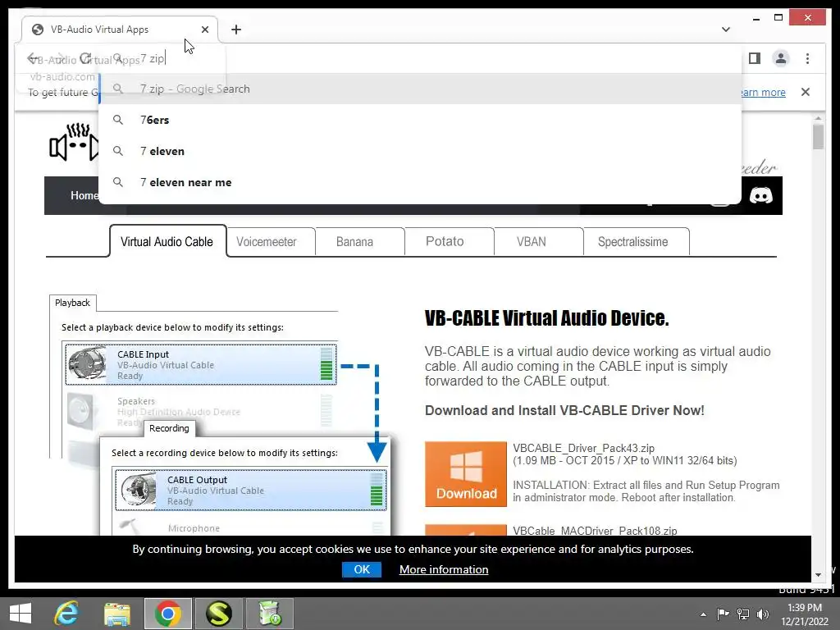Open File Explorer from the taskbar
The image size is (840, 630).
116,614
